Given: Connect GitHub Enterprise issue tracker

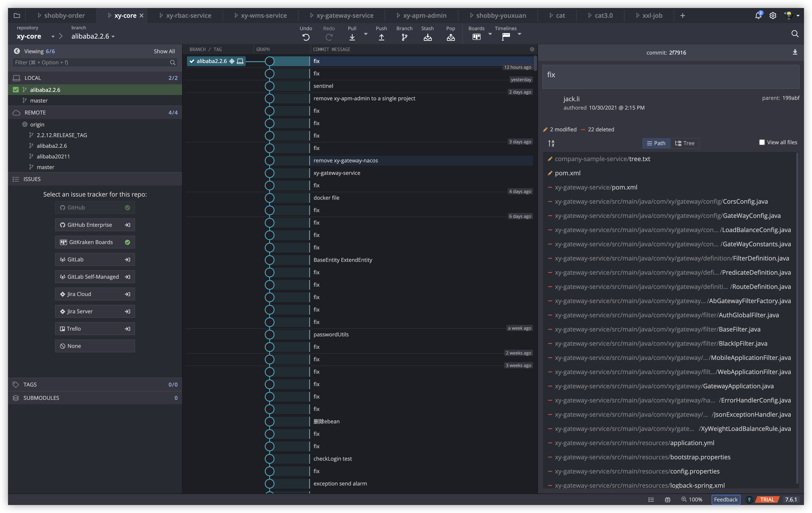Looking at the screenshot, I should pyautogui.click(x=95, y=225).
